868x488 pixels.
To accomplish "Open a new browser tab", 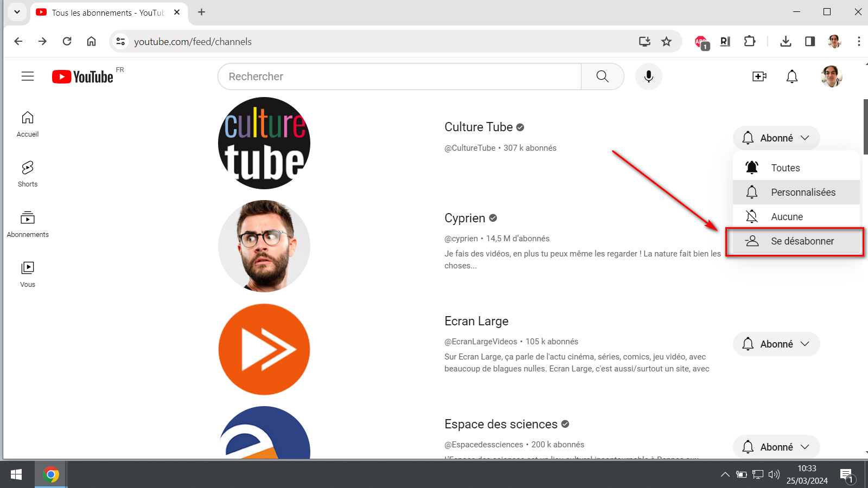I will (201, 12).
